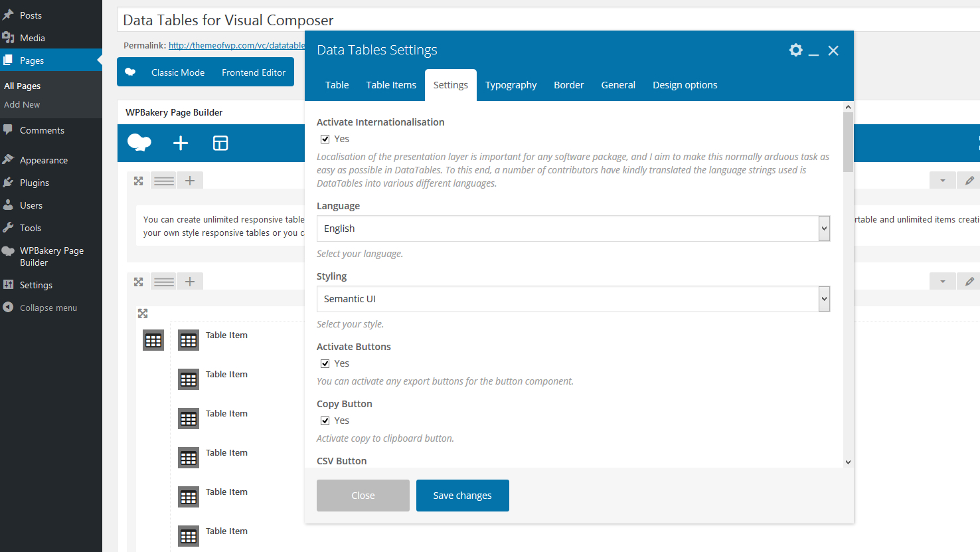This screenshot has height=552, width=980.
Task: Change column layout of the Table Item row
Action: point(164,282)
